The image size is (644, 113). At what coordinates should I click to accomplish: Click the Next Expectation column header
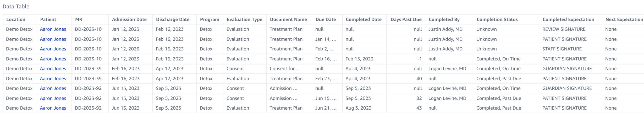pos(624,19)
